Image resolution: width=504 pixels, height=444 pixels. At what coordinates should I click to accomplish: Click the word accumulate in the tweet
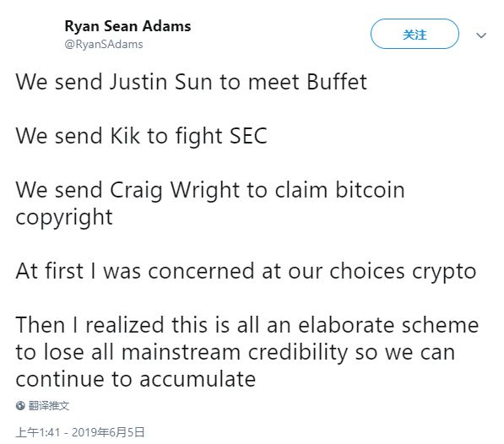[x=198, y=379]
